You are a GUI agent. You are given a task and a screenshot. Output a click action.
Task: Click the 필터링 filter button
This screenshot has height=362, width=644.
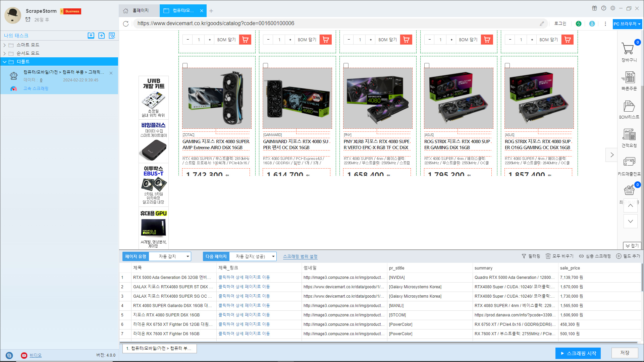[x=531, y=256]
